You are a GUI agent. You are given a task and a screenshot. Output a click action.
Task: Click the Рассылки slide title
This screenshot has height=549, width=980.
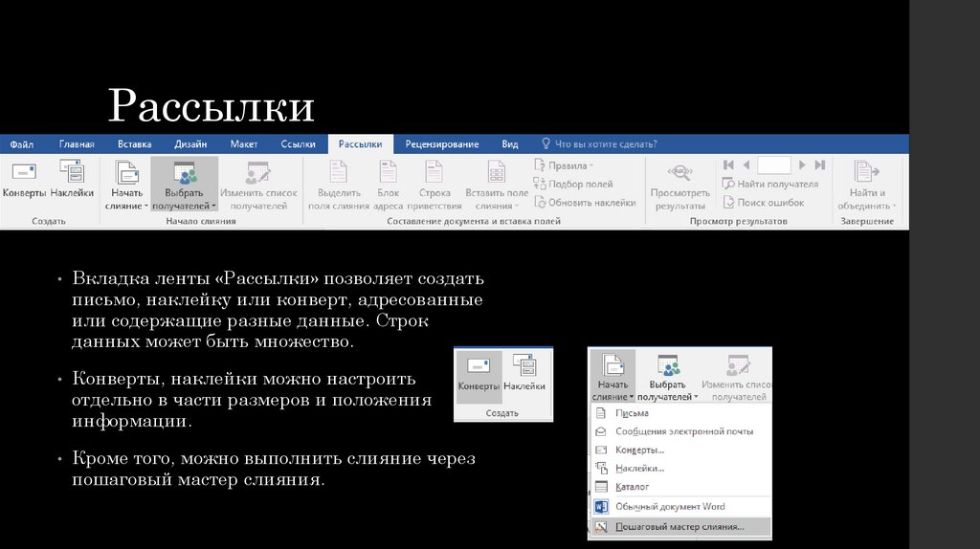point(212,105)
